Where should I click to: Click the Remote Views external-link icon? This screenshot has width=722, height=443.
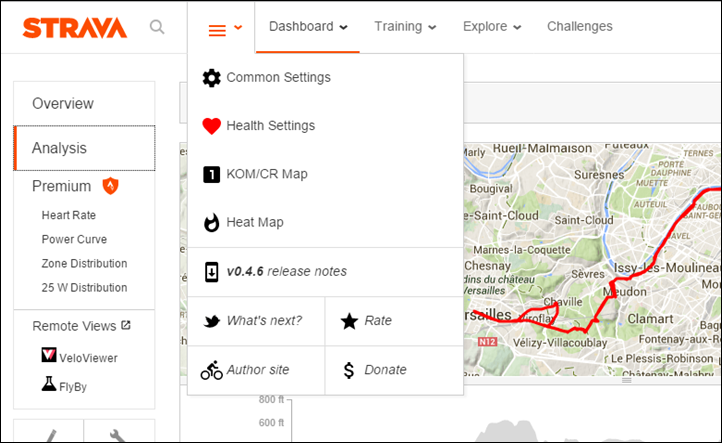click(126, 325)
